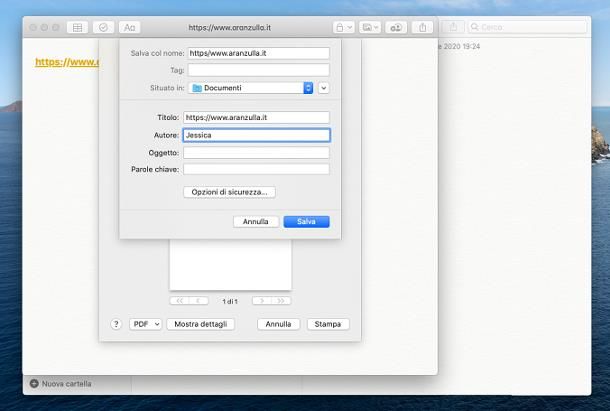The image size is (610, 411).
Task: Open the Aa text format button
Action: 130,27
